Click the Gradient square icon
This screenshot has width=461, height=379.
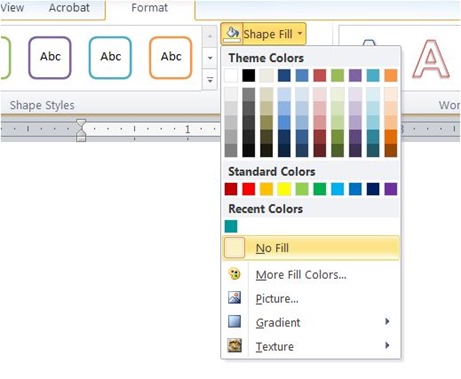pyautogui.click(x=234, y=322)
